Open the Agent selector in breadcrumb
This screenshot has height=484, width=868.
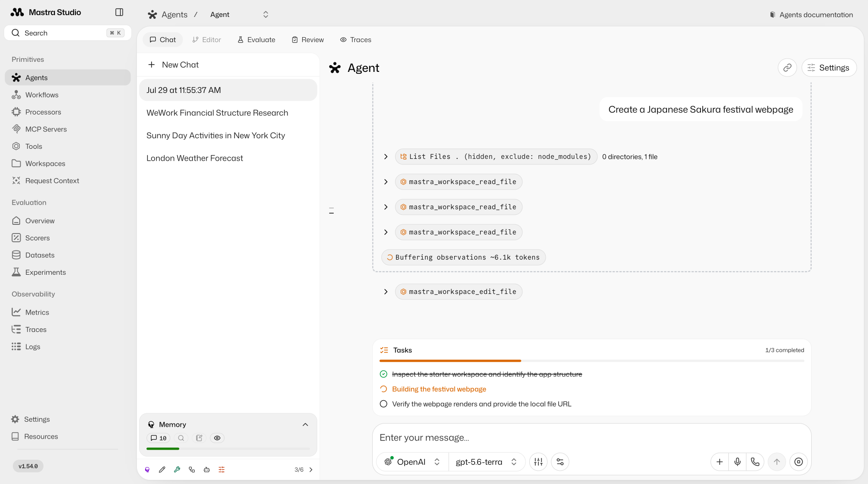pos(239,15)
